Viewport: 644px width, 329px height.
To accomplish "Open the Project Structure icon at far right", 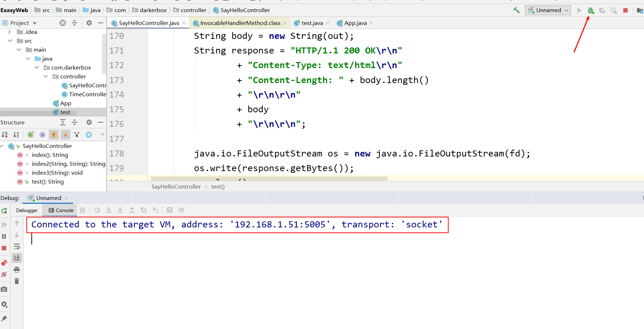I will [x=640, y=10].
